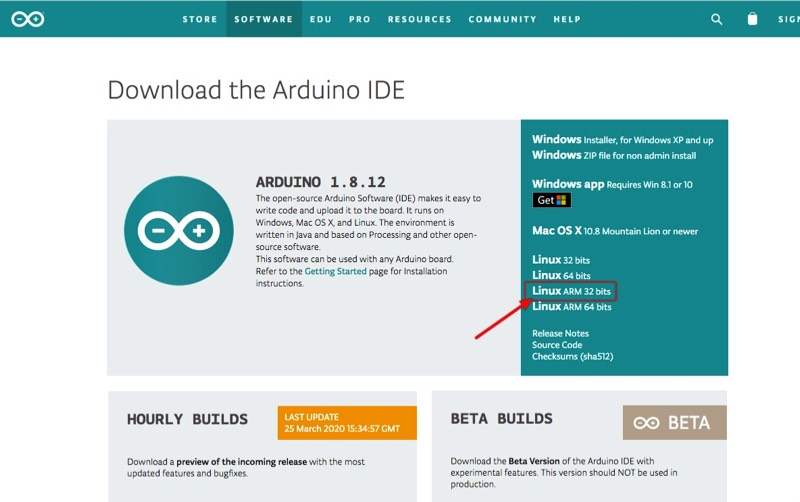This screenshot has height=502, width=800.
Task: Open the Edu menu
Action: 321,19
